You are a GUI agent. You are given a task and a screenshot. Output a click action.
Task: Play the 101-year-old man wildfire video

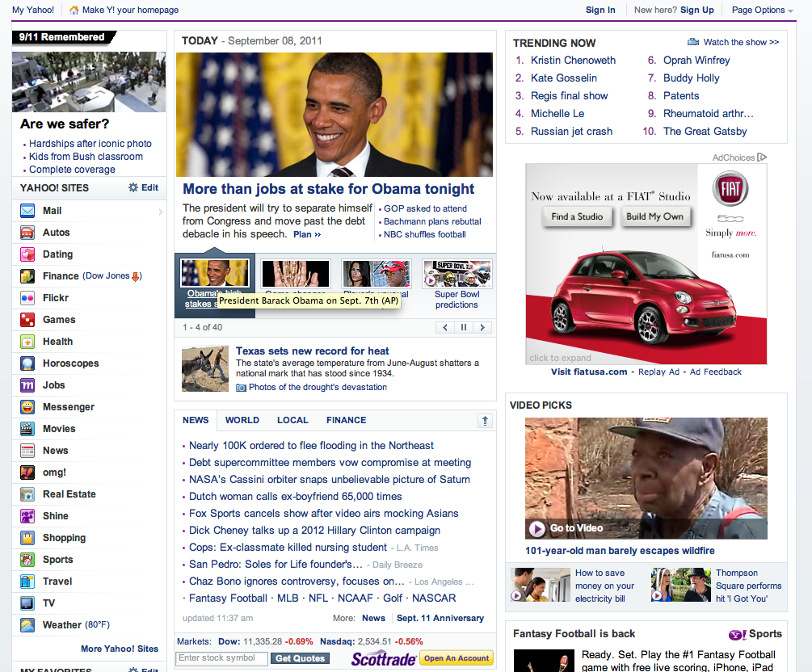pyautogui.click(x=646, y=478)
